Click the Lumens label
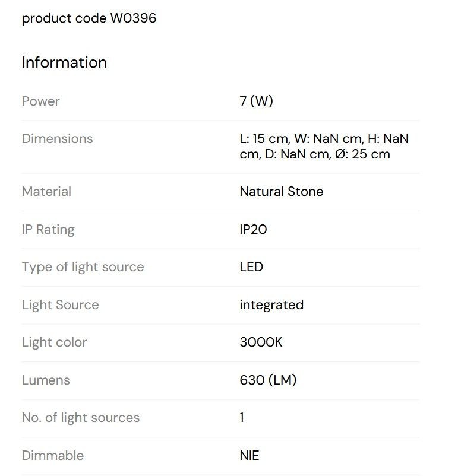 tap(46, 380)
